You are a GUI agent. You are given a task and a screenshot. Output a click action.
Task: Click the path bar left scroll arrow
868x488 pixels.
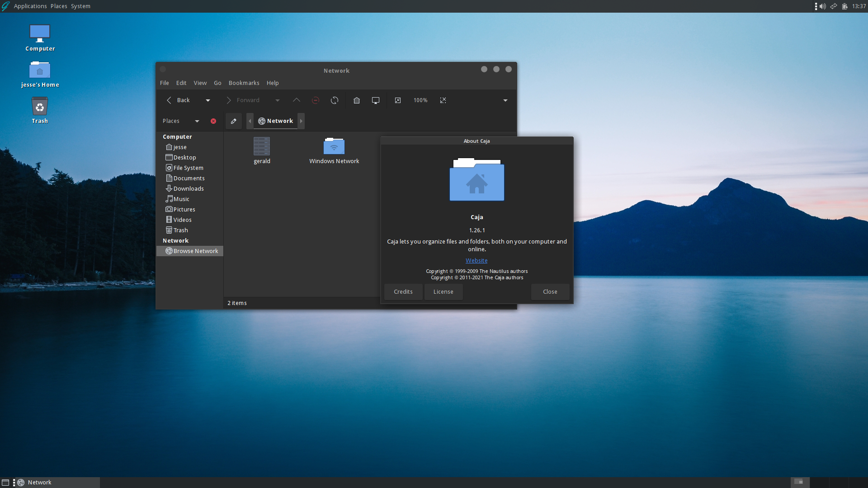click(250, 121)
